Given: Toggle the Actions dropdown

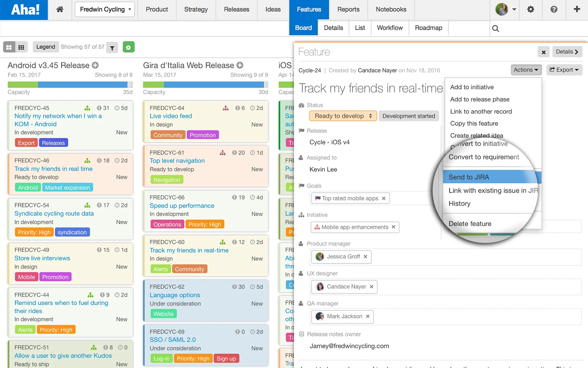Looking at the screenshot, I should click(x=526, y=70).
